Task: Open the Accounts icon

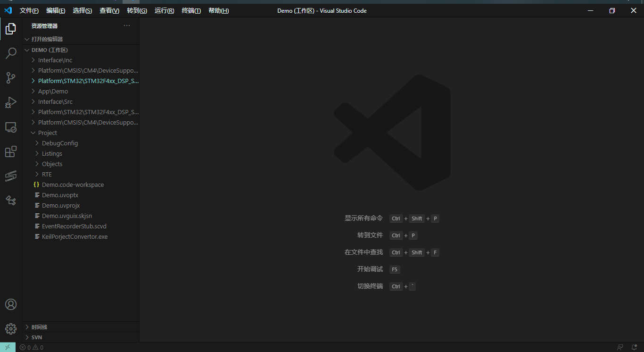Action: click(x=10, y=304)
